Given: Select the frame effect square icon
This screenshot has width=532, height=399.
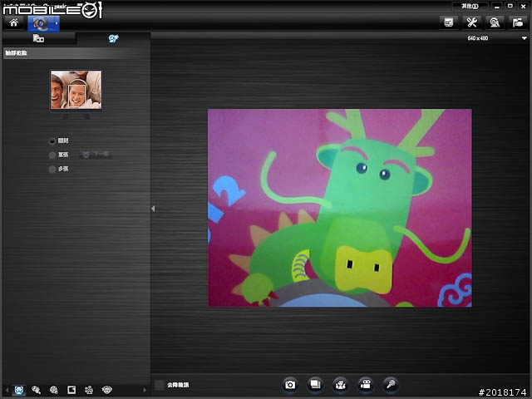Looking at the screenshot, I should pyautogui.click(x=71, y=390).
